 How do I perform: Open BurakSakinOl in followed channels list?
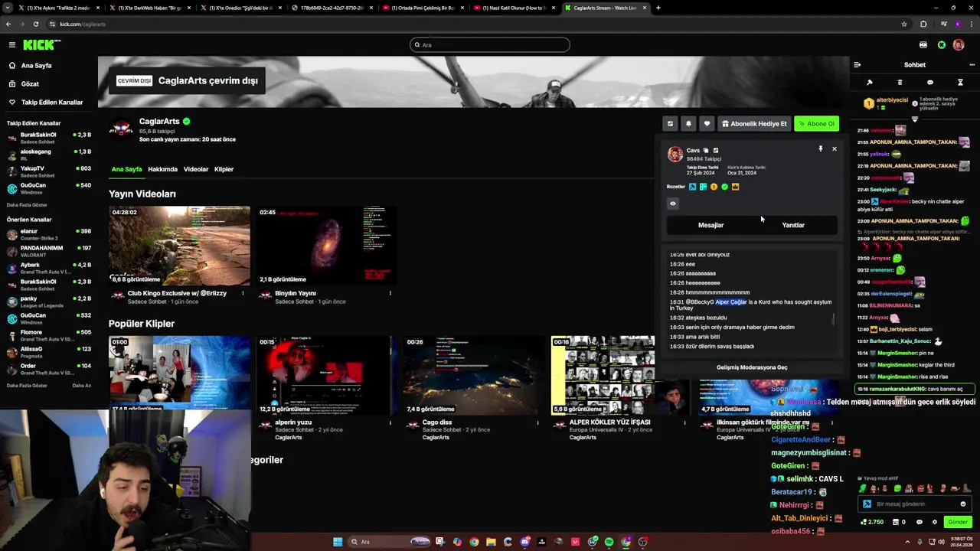(x=49, y=137)
